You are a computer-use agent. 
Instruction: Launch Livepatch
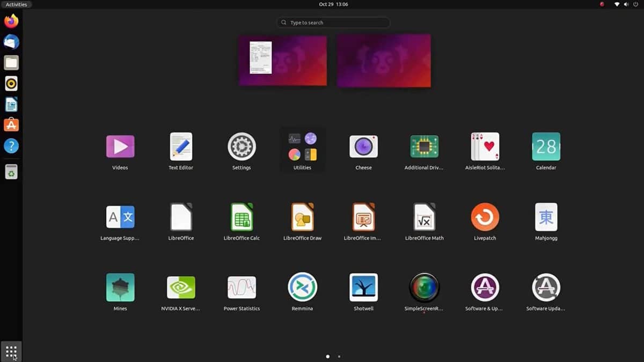(x=485, y=217)
